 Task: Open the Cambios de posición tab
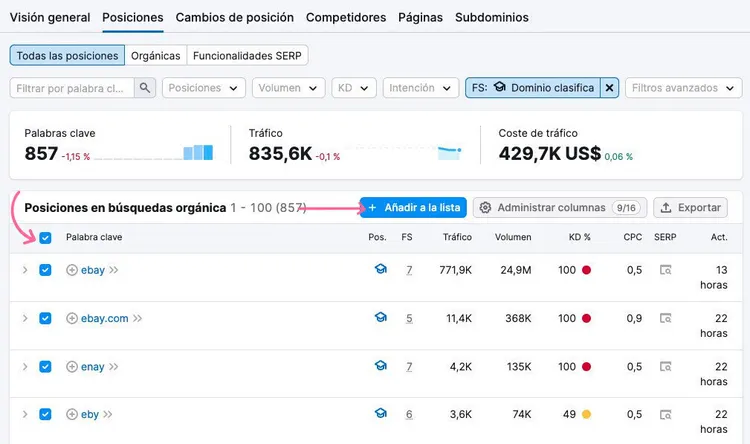234,17
